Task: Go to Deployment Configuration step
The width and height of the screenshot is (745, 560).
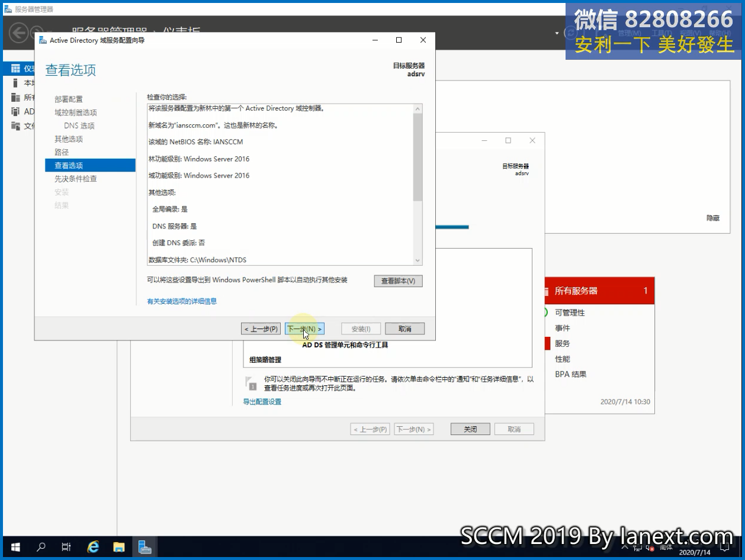Action: pos(69,99)
